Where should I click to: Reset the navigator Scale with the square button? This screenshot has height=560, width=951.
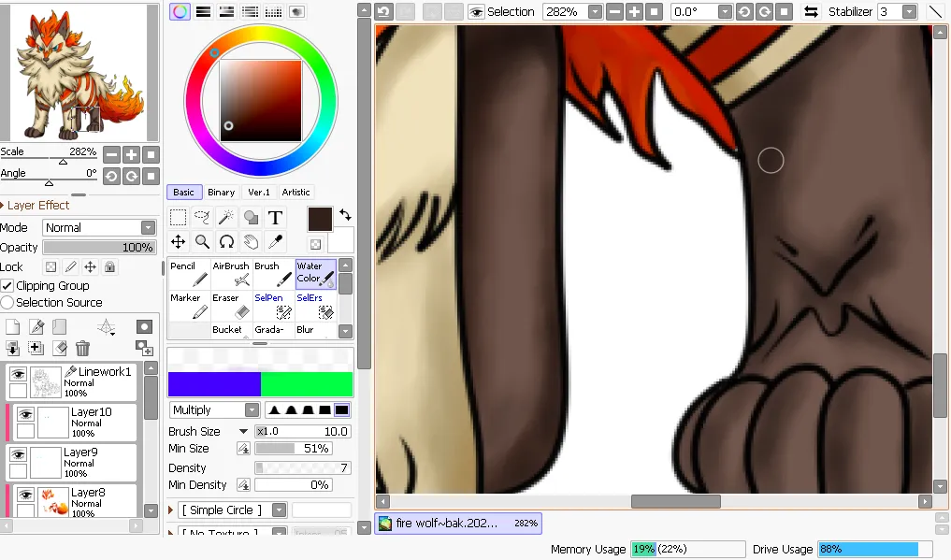pos(151,154)
